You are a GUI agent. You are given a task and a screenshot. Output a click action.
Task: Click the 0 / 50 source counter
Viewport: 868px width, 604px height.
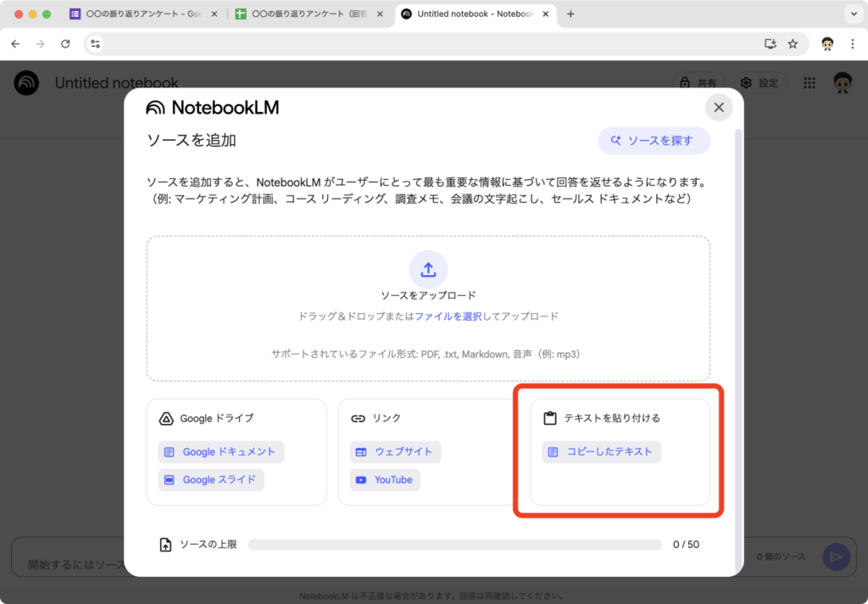[686, 545]
